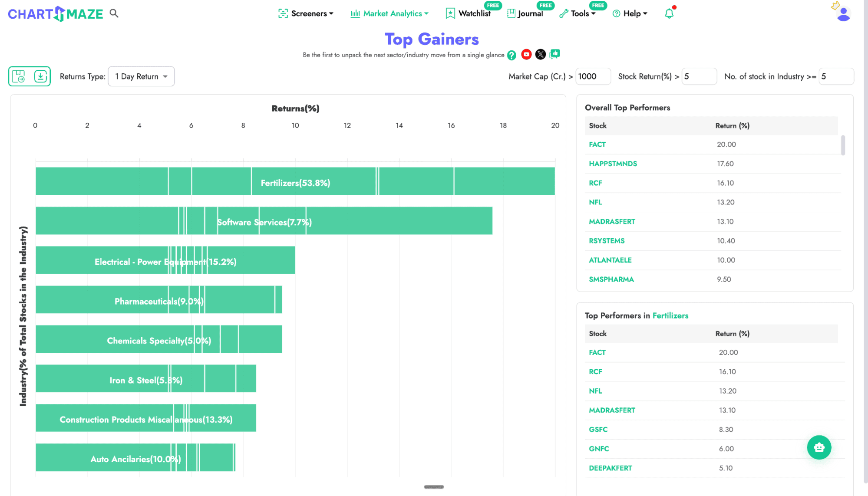Viewport: 868px width, 496px height.
Task: Click the Market Analytics bar chart icon
Action: point(355,13)
